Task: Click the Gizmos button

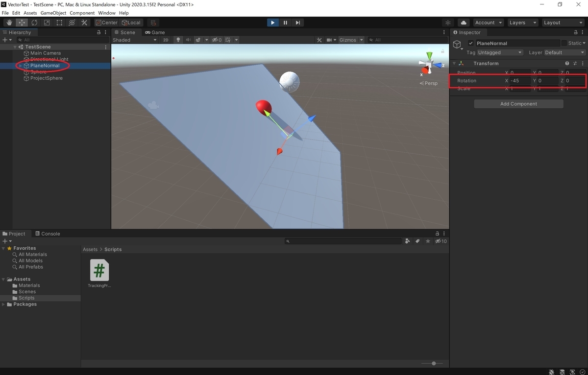Action: click(348, 40)
